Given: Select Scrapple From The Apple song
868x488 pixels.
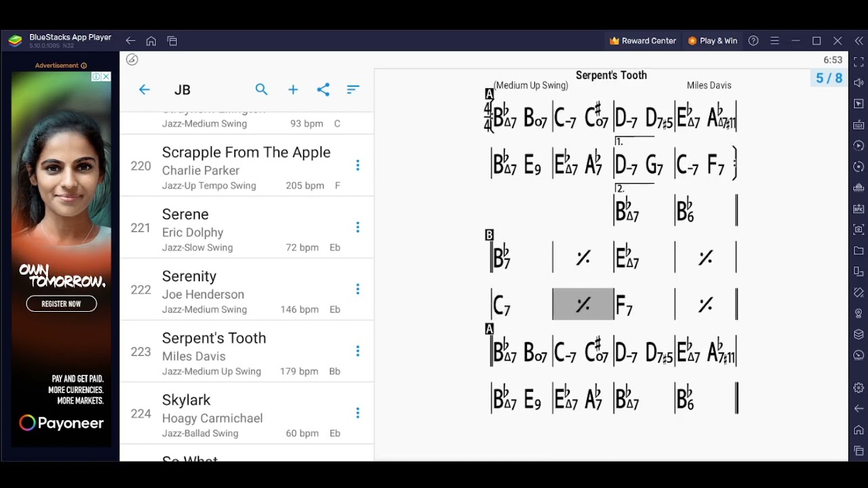Looking at the screenshot, I should tap(247, 165).
